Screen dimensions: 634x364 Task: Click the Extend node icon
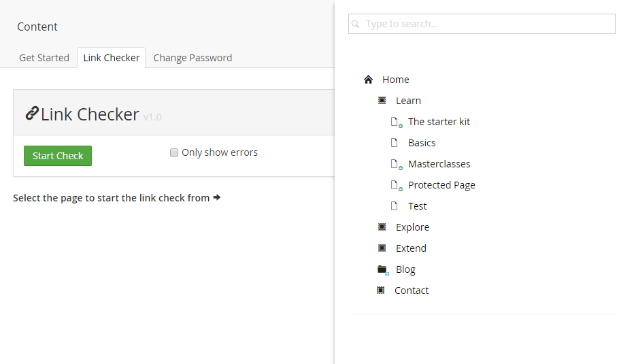pos(382,248)
